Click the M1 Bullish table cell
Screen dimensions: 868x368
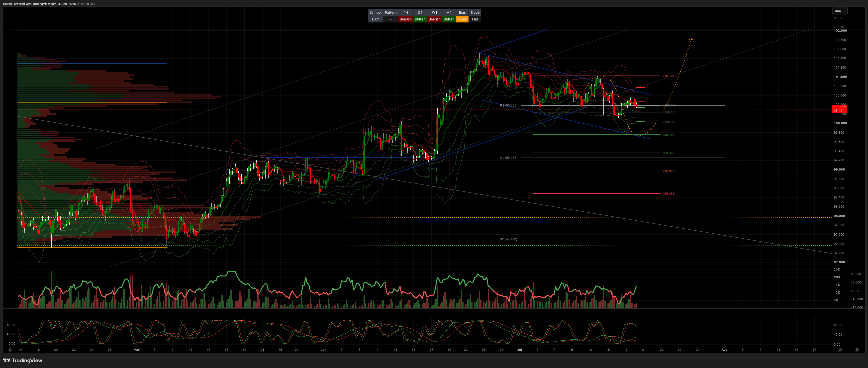point(449,19)
